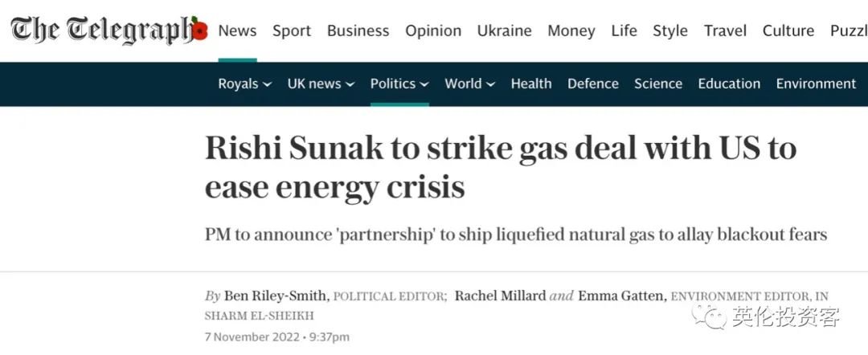Click author name Emma Gatten
868x355 pixels.
point(620,296)
